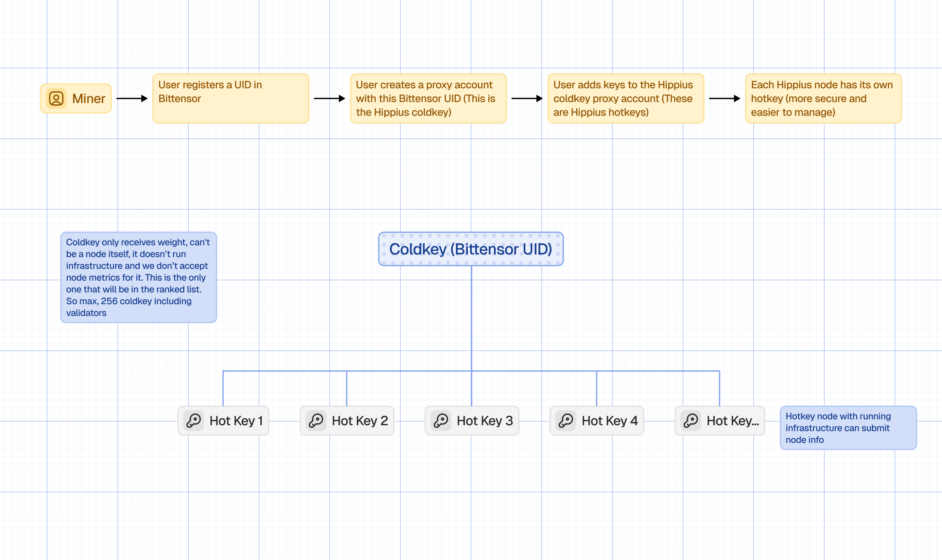Screen dimensions: 942x560
Task: Select the 'User creates a proxy account' box
Action: coord(428,98)
